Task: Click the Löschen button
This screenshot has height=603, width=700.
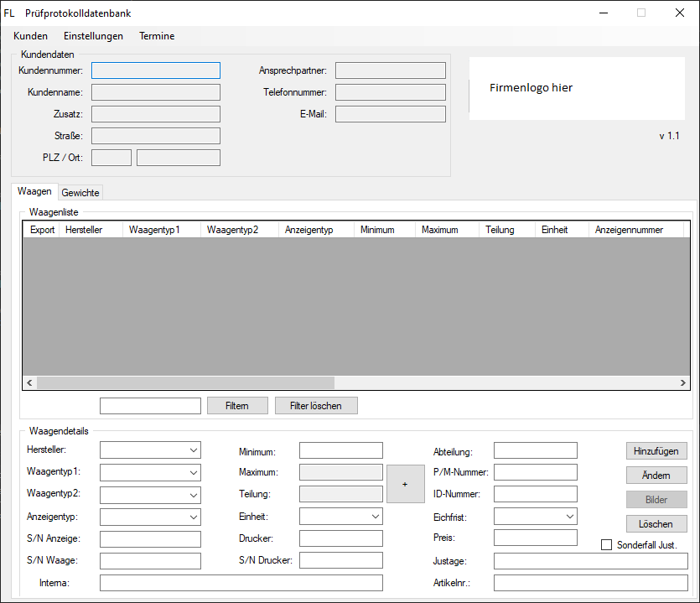Action: point(656,524)
